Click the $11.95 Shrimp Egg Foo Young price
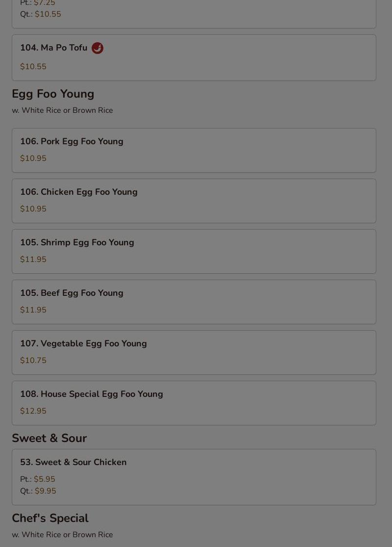This screenshot has width=392, height=547. [x=33, y=260]
